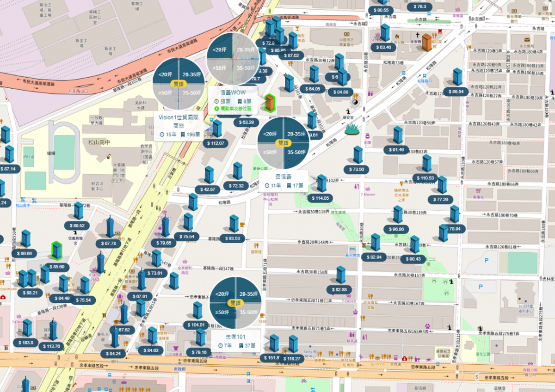Select the building icon above $82.88
Image resolution: width=555 pixels, height=392 pixels.
pyautogui.click(x=341, y=275)
